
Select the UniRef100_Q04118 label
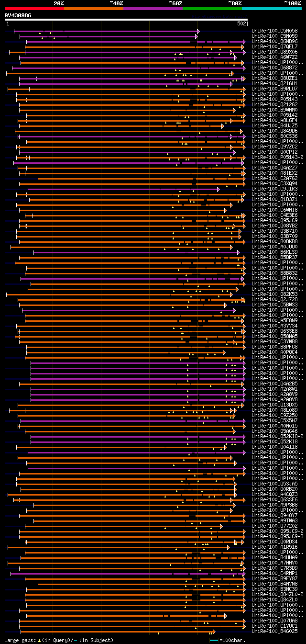tap(274, 447)
